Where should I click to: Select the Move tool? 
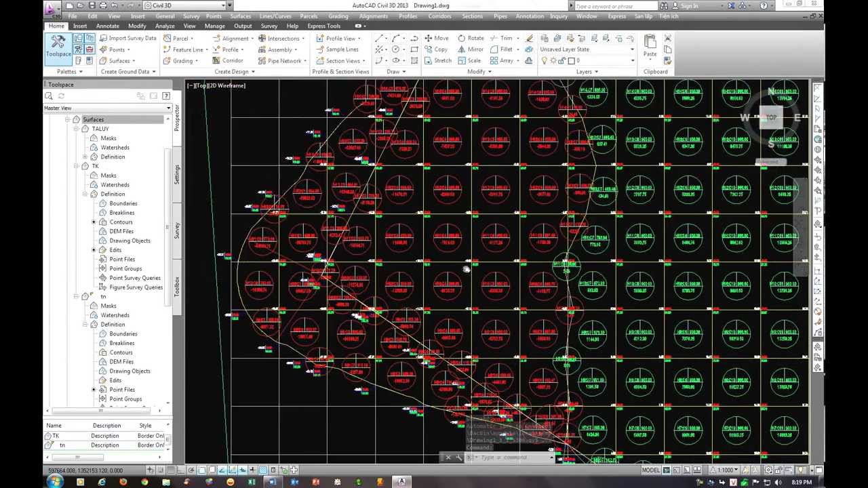(437, 39)
